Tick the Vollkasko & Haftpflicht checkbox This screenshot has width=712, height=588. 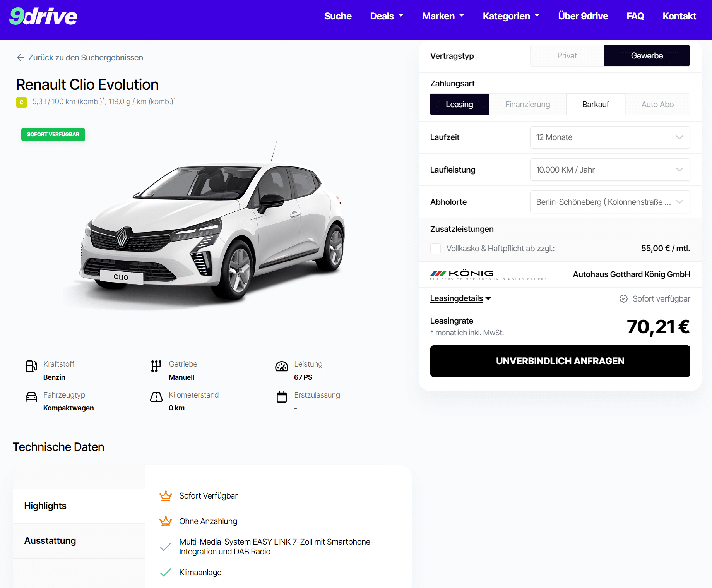pos(436,249)
